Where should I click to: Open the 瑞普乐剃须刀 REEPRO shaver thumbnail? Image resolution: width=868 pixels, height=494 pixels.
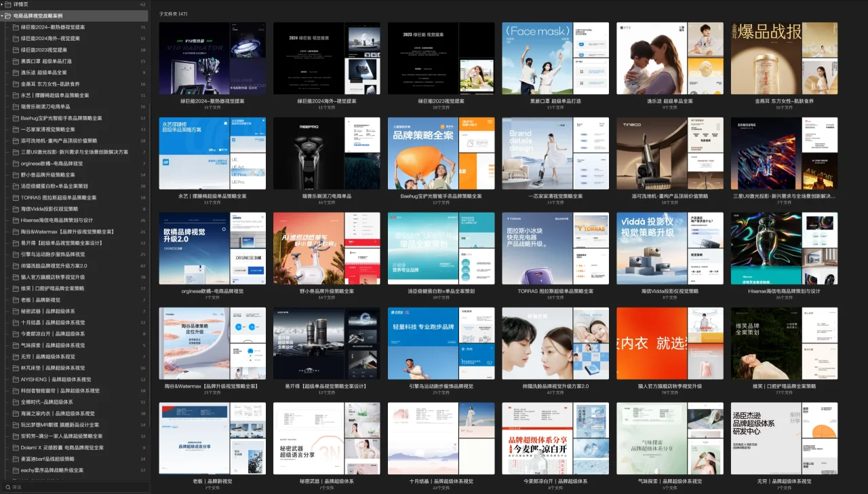pyautogui.click(x=327, y=153)
